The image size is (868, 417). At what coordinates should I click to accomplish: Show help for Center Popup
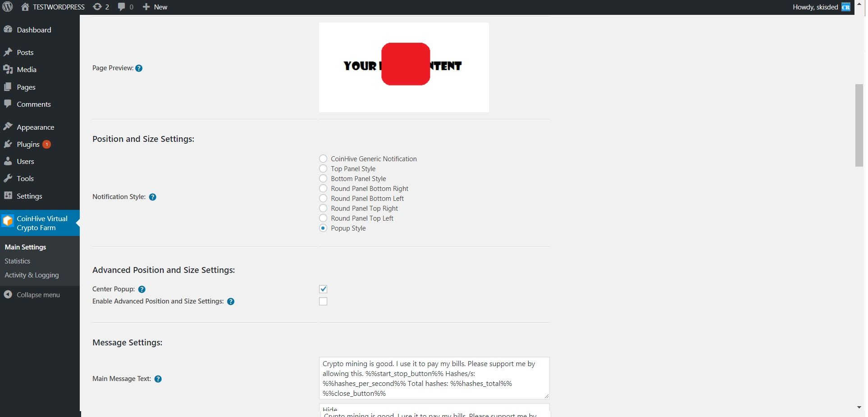pyautogui.click(x=142, y=289)
